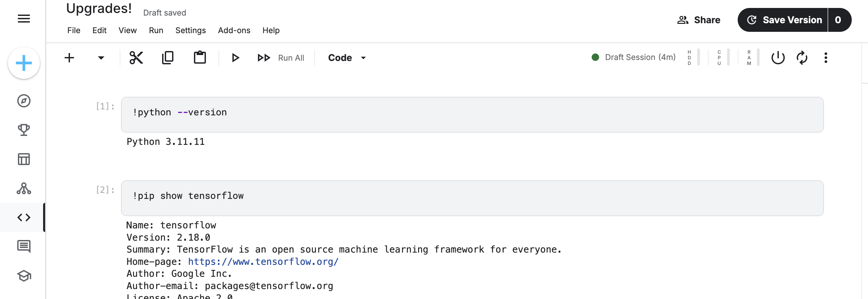The image size is (868, 299).
Task: Open the Competitions trophy sidebar icon
Action: click(x=24, y=130)
